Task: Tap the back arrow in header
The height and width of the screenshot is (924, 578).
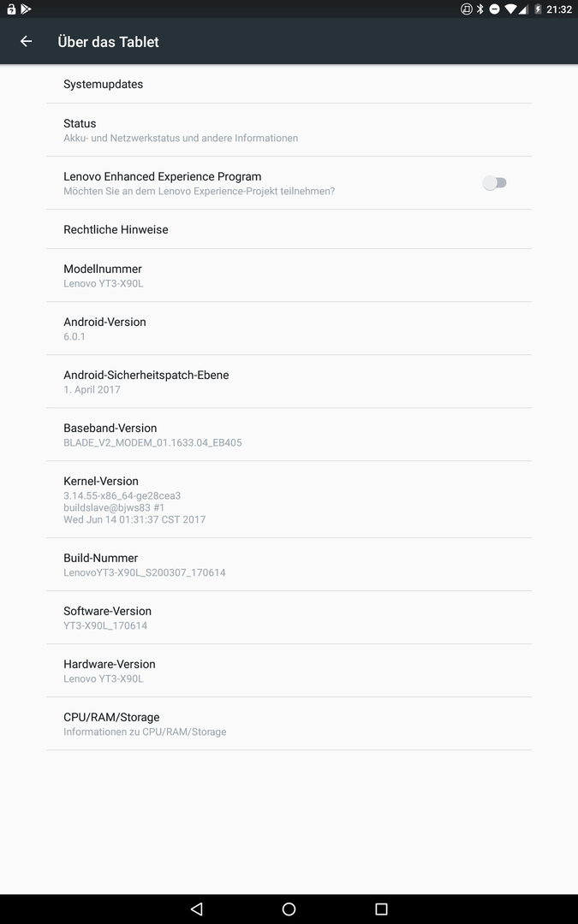Action: [x=26, y=41]
